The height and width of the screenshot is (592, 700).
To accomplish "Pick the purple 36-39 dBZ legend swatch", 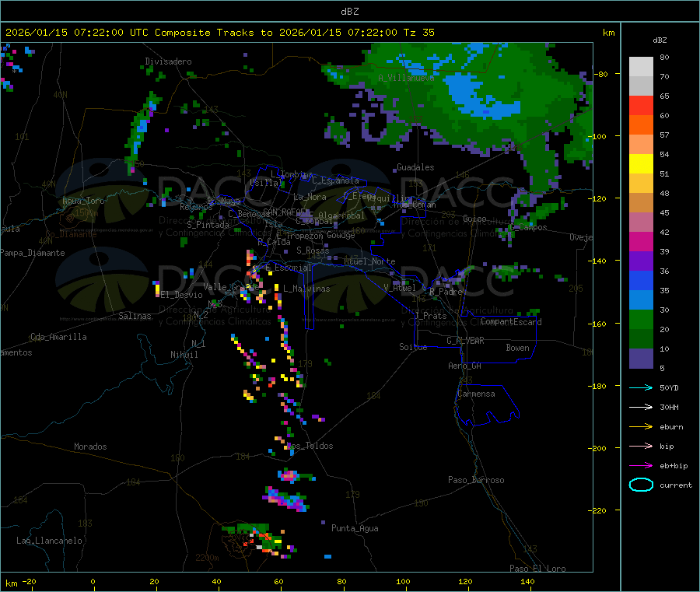I will point(641,261).
